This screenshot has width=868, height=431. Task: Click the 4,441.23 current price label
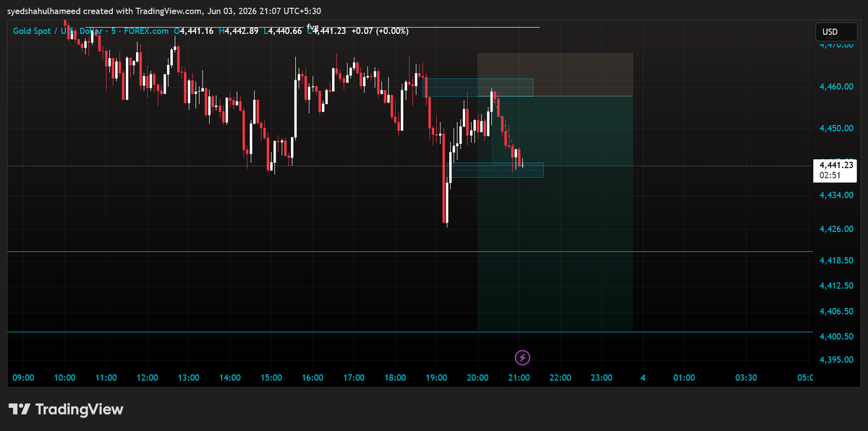(836, 165)
